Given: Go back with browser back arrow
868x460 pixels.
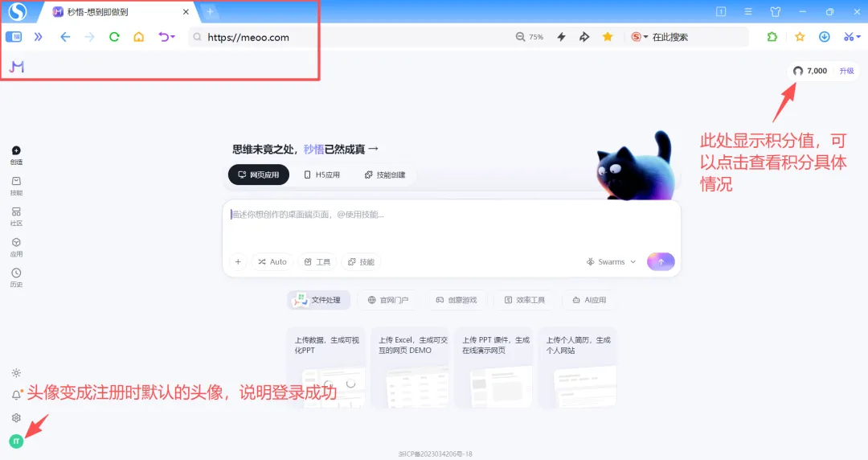Looking at the screenshot, I should coord(65,37).
